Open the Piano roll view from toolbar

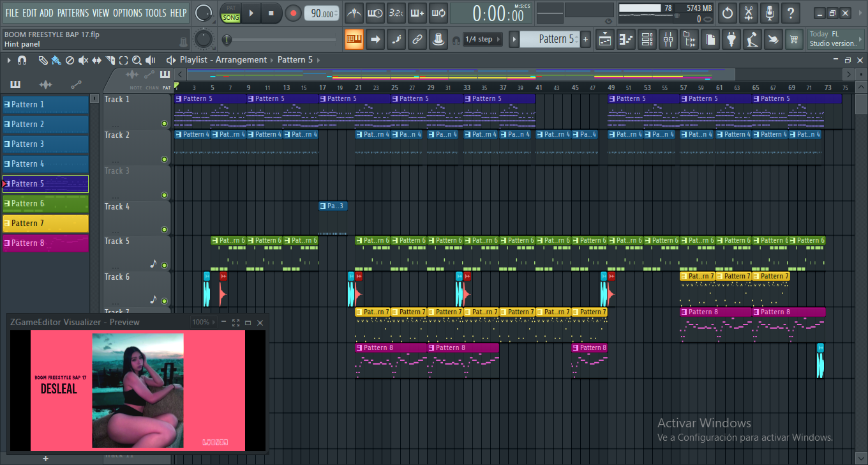point(627,40)
